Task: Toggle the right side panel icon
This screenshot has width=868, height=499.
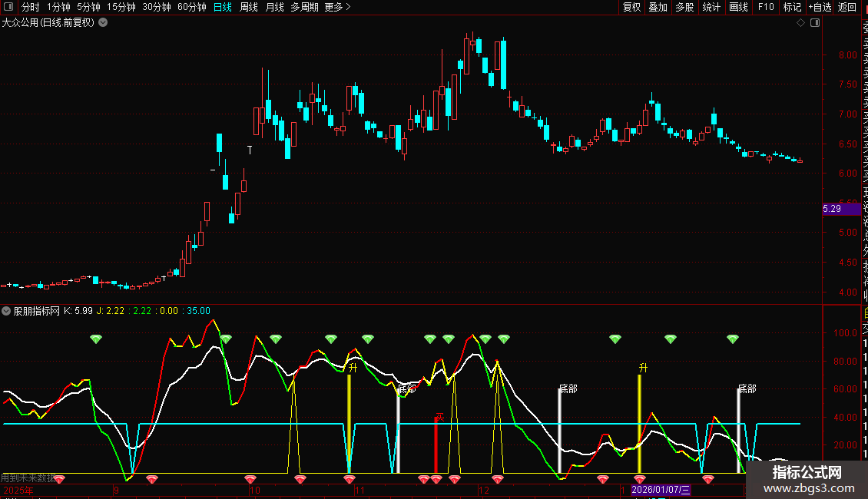Action: (815, 23)
